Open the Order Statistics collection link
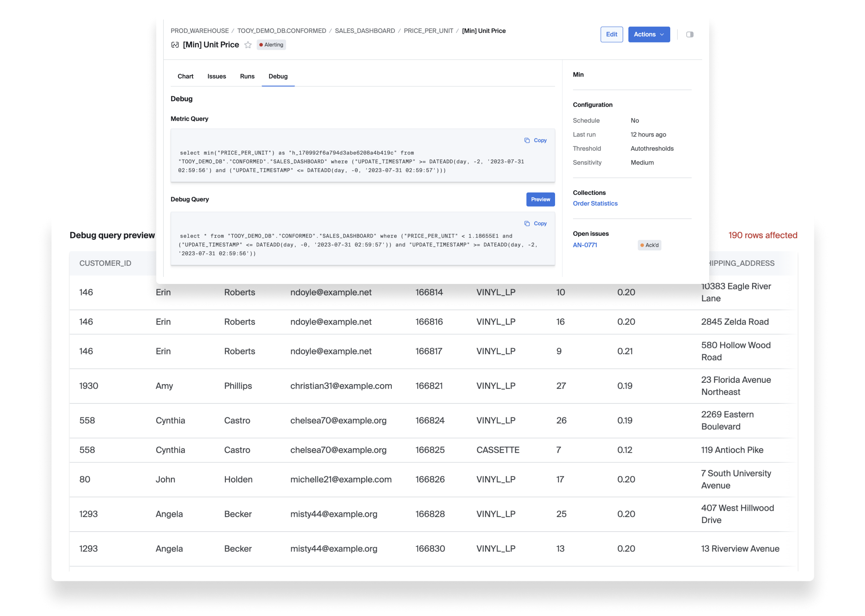 [595, 203]
